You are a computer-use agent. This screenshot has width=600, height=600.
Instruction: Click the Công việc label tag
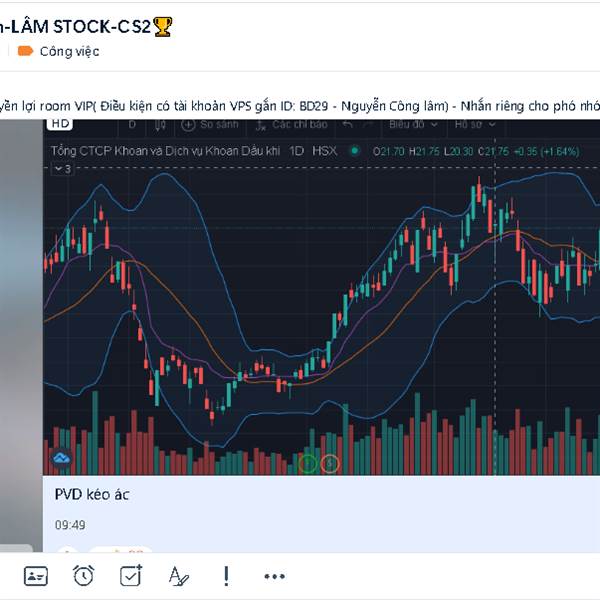point(59,51)
